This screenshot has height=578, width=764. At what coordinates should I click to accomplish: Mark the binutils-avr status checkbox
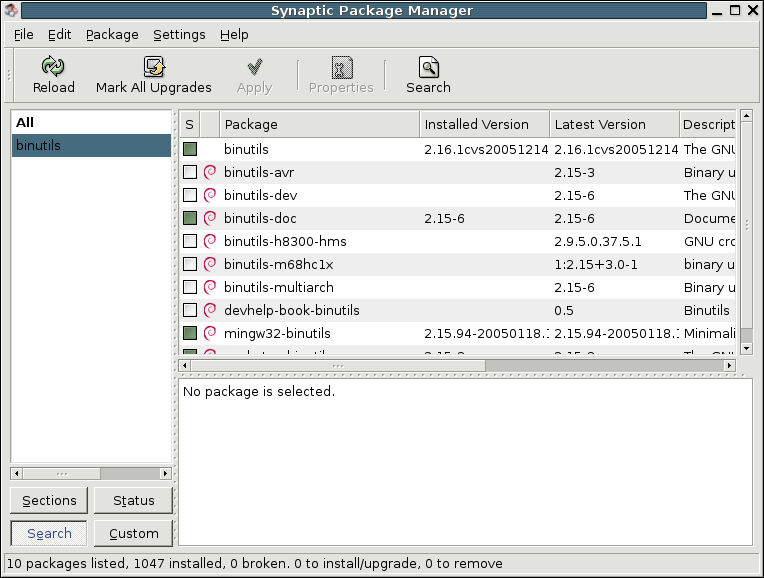pos(190,172)
